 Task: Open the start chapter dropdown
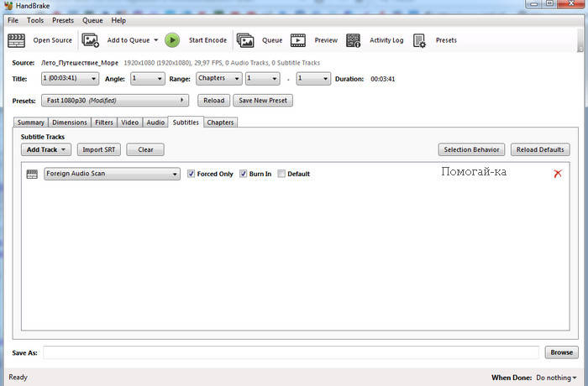click(262, 79)
